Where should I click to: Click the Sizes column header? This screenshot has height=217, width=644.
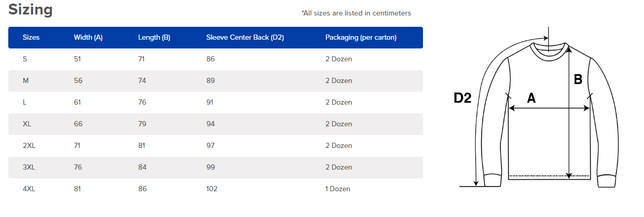[x=31, y=38]
